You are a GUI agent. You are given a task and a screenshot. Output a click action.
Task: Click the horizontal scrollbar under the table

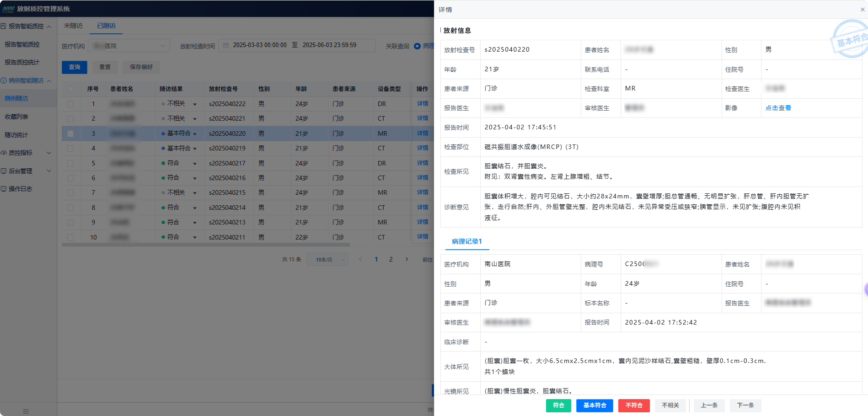tap(206, 245)
